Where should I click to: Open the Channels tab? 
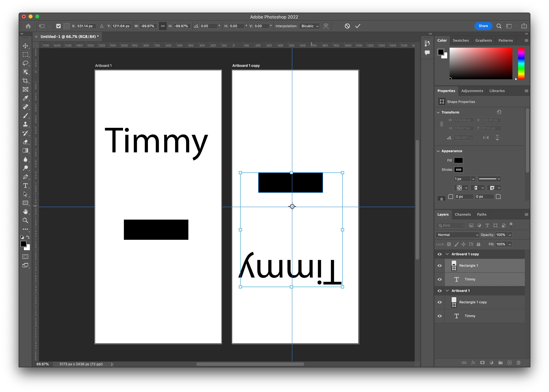(x=463, y=214)
